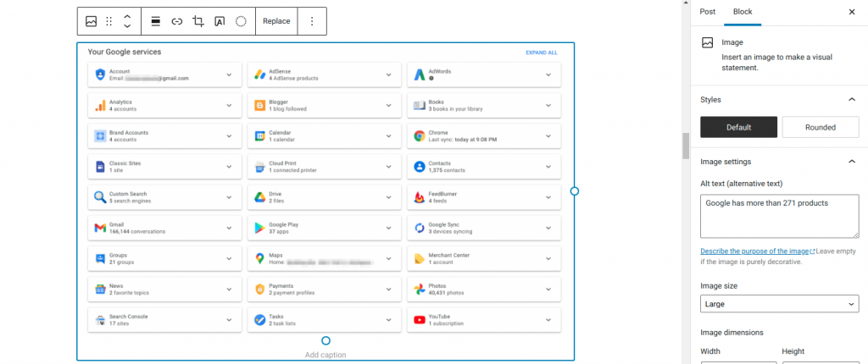Expand the YouTube card chevron

pyautogui.click(x=548, y=320)
